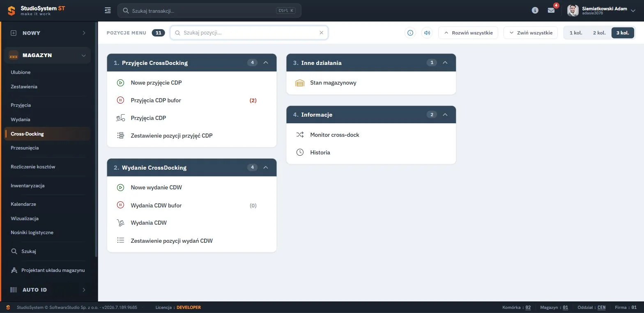644x313 pixels.
Task: Toggle the sidebar collapse icon
Action: [x=108, y=11]
